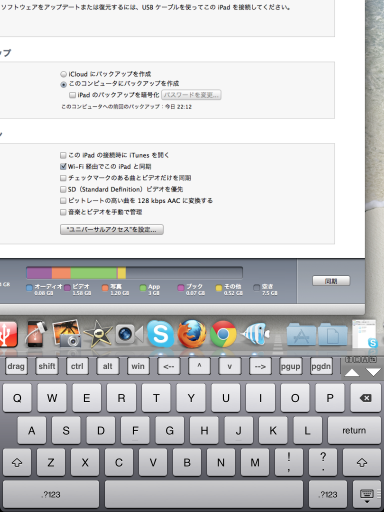Toggle open iTunes when iPad connects
The width and height of the screenshot is (384, 512).
pos(63,155)
